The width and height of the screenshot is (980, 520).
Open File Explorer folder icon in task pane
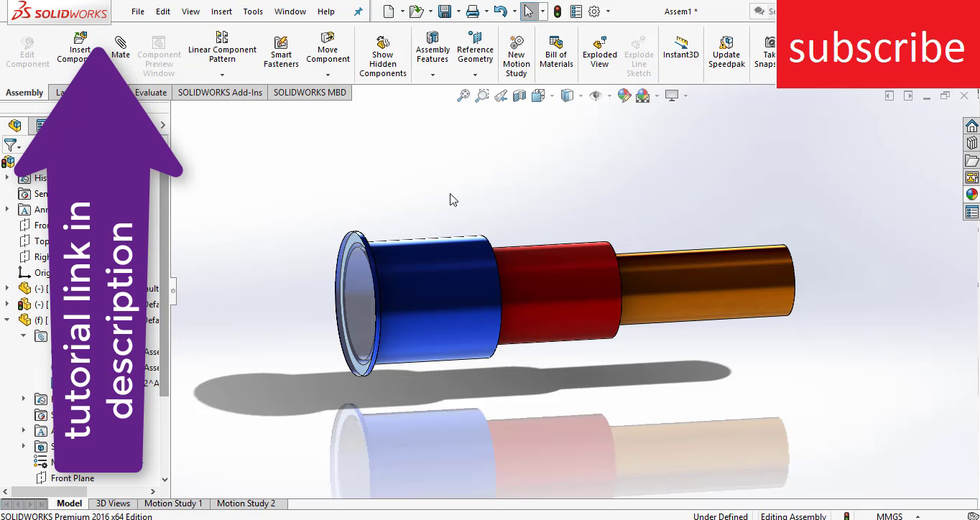tap(971, 160)
